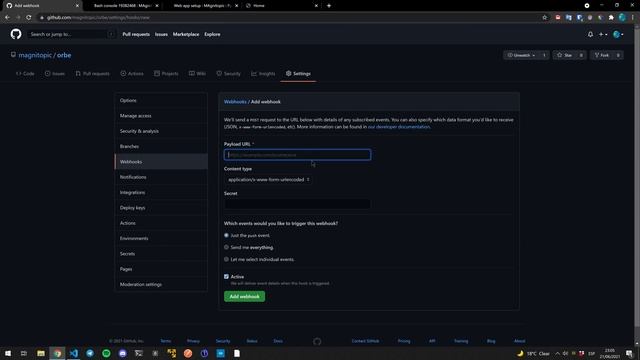Open the notifications bell

590,34
